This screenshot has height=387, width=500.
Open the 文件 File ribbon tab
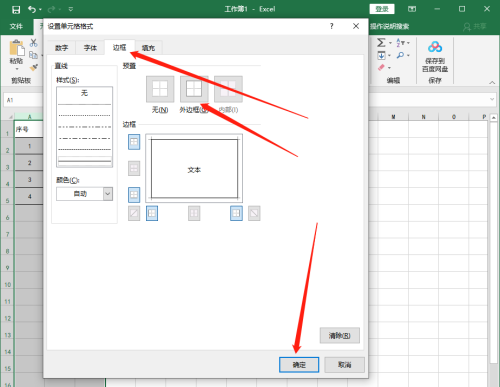click(16, 27)
